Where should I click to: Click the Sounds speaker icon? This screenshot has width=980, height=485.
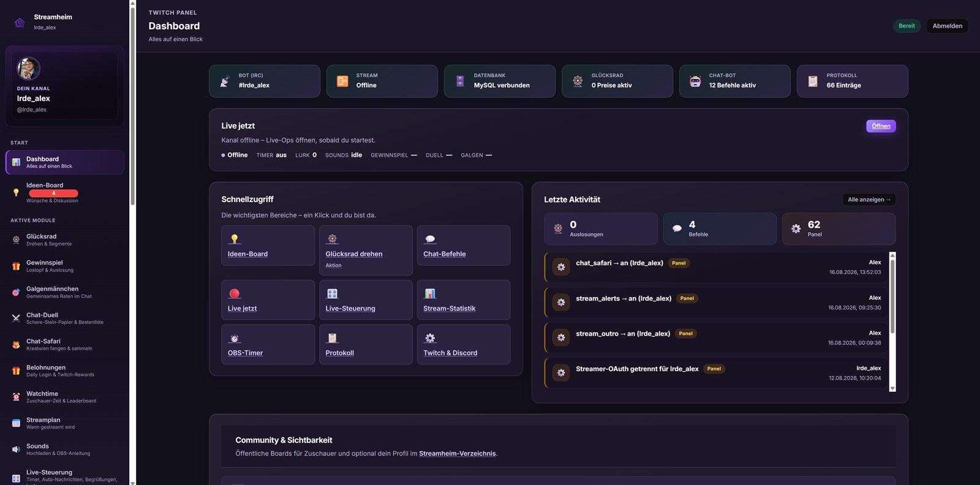pyautogui.click(x=16, y=449)
